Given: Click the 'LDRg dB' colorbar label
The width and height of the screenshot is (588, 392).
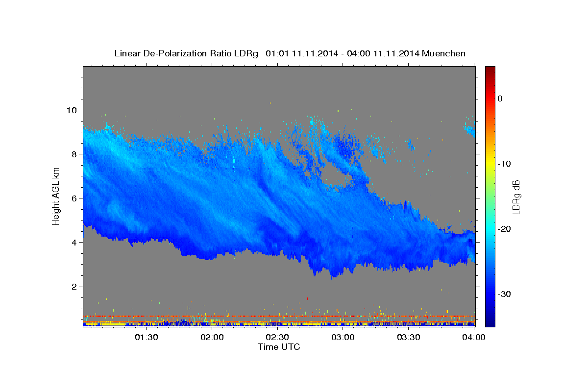Looking at the screenshot, I should click(x=516, y=196).
